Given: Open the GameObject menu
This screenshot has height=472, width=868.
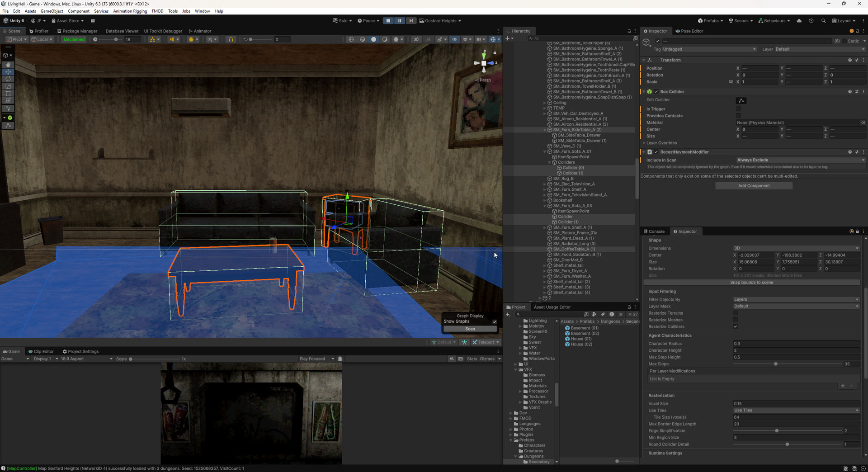Looking at the screenshot, I should point(52,11).
